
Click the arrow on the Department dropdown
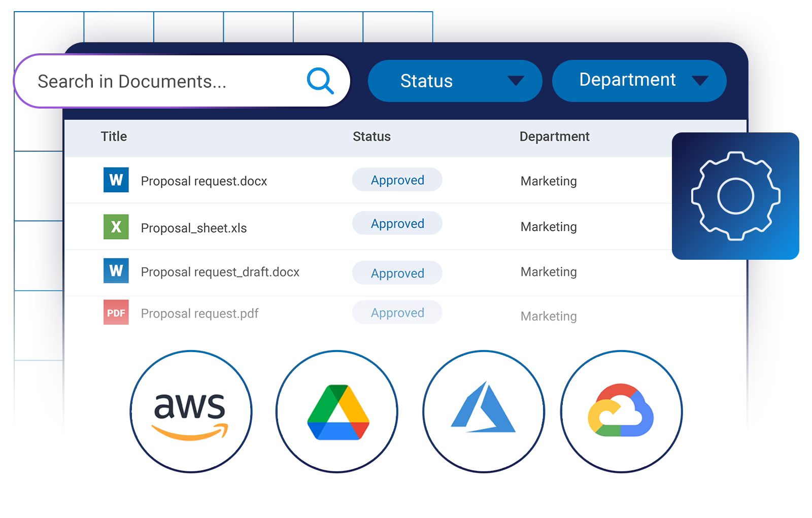coord(700,81)
